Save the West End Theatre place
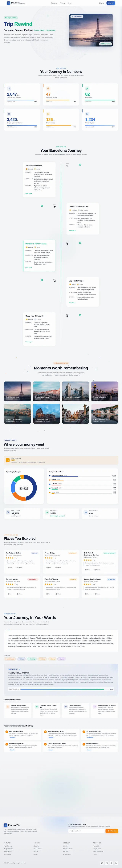Screen dimensions: 122x868 click(49, 594)
